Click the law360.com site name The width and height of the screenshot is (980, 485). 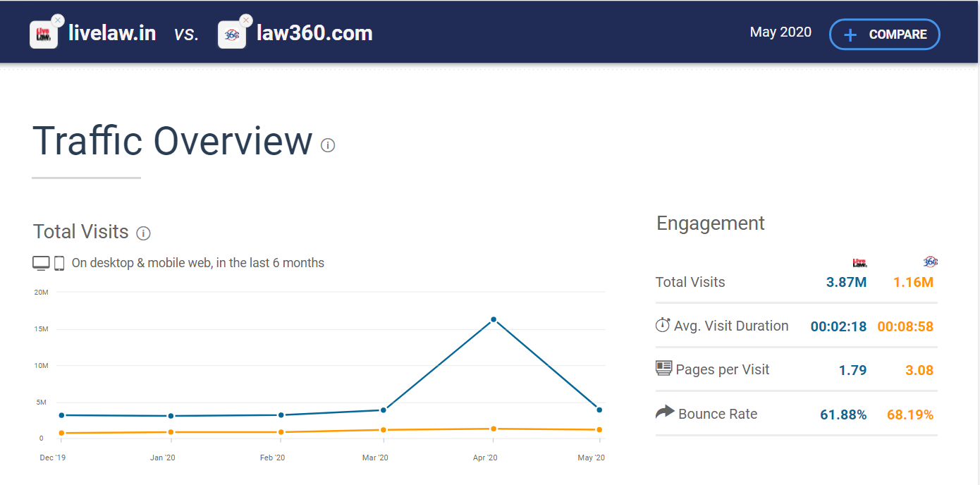tap(314, 34)
